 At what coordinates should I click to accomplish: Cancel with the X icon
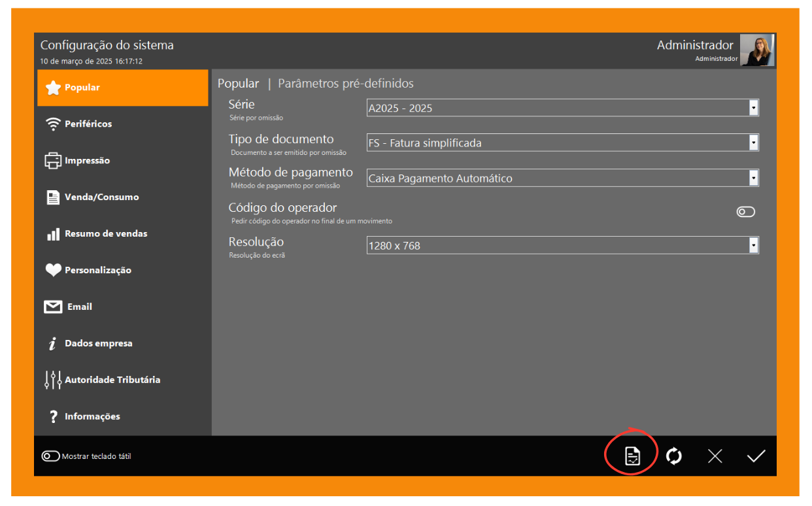point(715,456)
